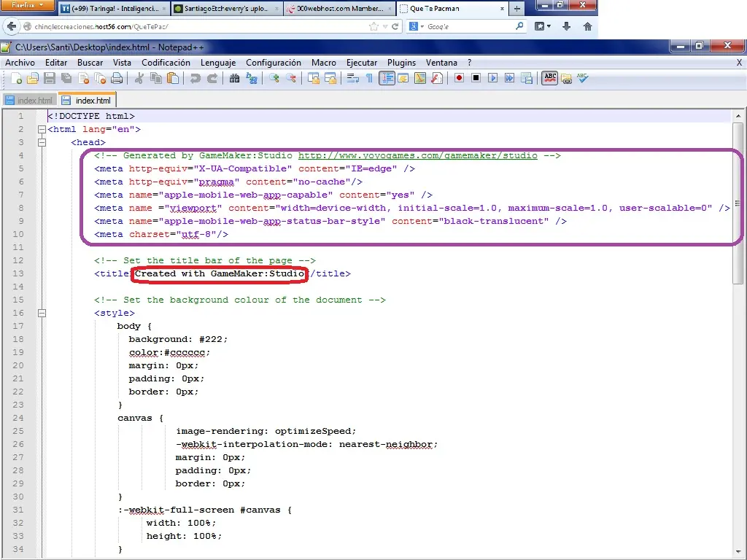
Task: Open Firefox downloads arrow icon
Action: coord(566,27)
